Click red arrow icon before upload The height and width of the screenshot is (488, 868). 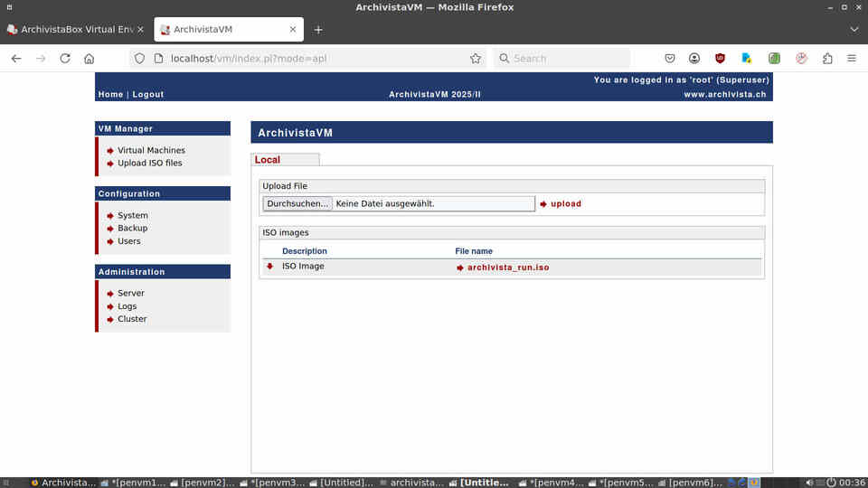point(543,204)
